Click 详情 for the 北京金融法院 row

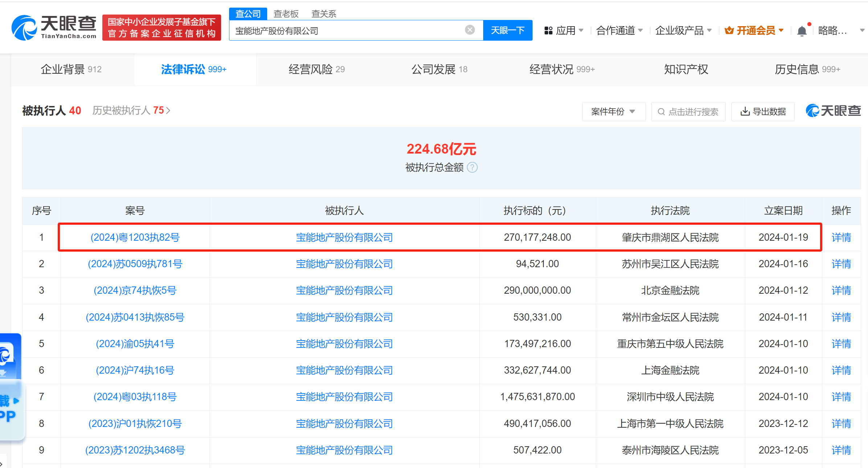pyautogui.click(x=841, y=290)
